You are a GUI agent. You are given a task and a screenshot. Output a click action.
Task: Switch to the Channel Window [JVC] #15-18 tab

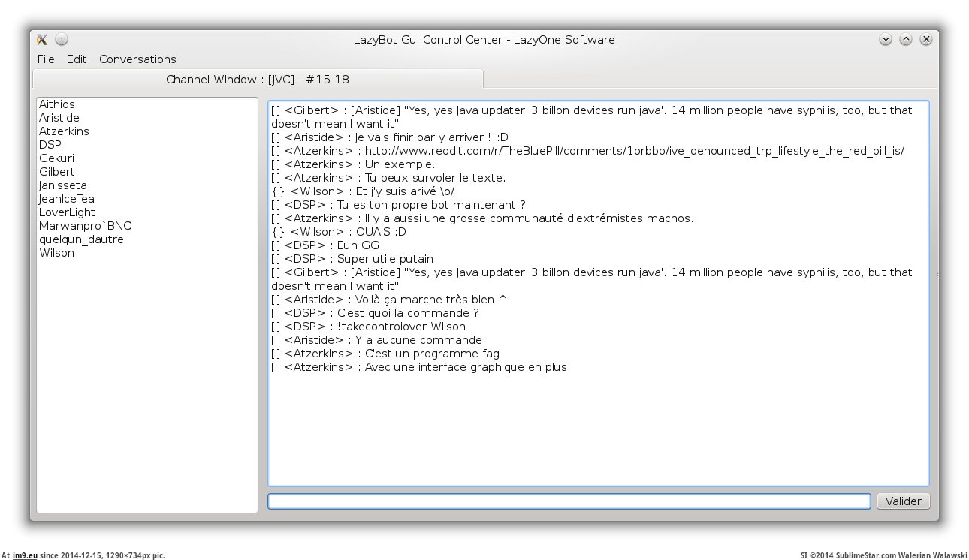[257, 79]
